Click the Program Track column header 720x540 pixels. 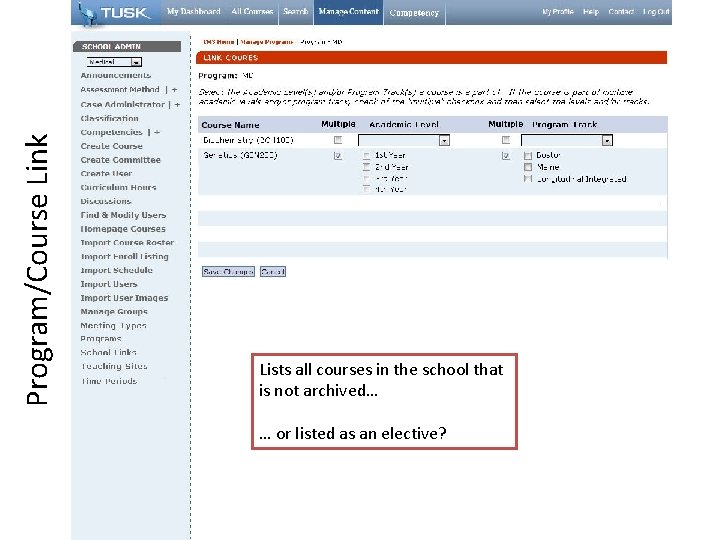(564, 124)
